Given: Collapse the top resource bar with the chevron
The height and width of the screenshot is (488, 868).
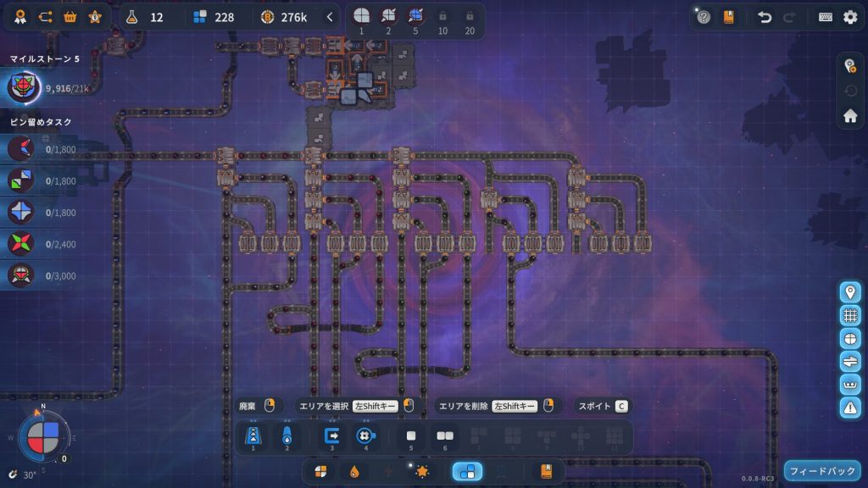Looking at the screenshot, I should pyautogui.click(x=331, y=16).
